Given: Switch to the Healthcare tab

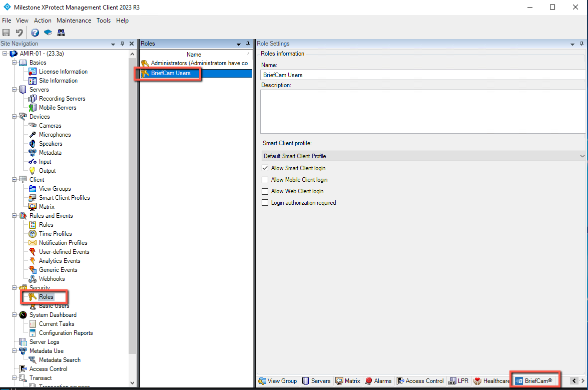Looking at the screenshot, I should coord(491,381).
